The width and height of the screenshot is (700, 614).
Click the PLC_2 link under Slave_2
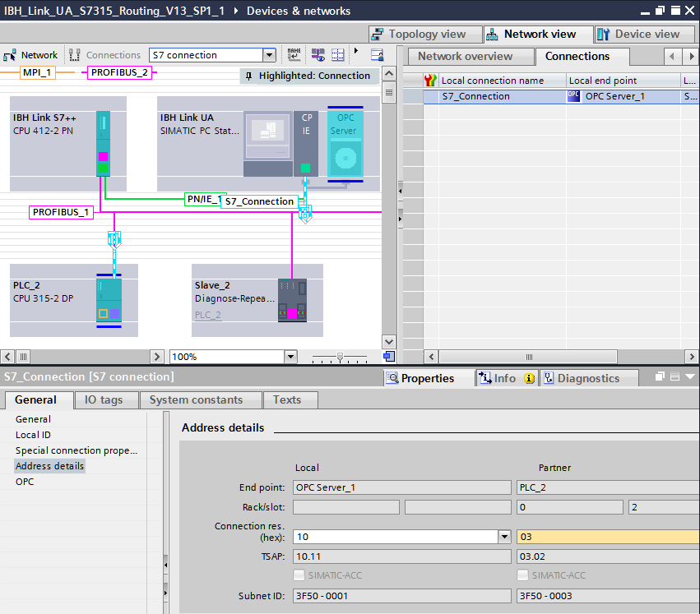(208, 315)
